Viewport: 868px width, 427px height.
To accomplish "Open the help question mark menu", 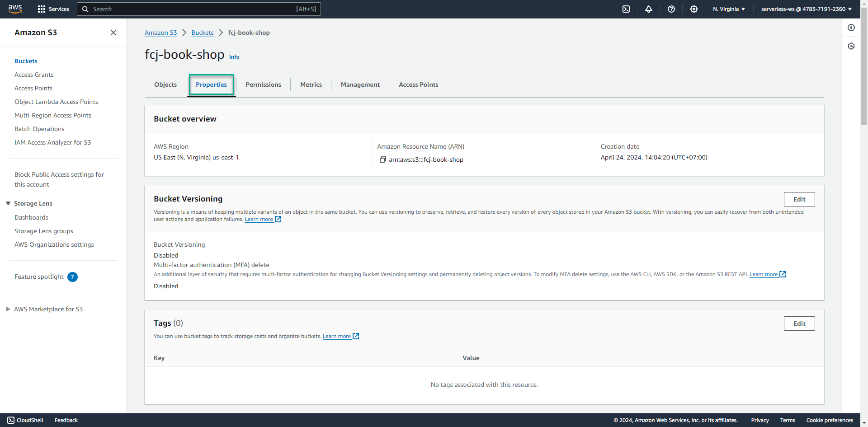I will pyautogui.click(x=671, y=9).
